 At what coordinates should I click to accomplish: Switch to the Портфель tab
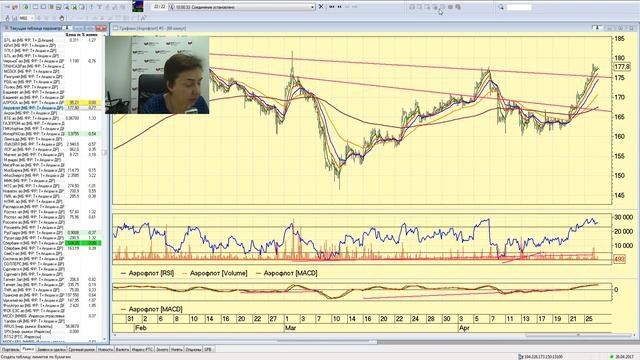point(11,349)
